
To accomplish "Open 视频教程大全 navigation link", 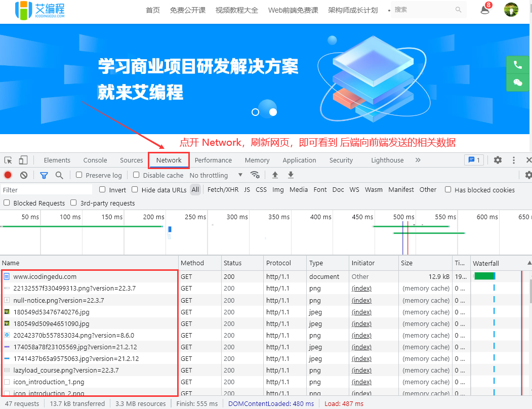I will pyautogui.click(x=237, y=10).
